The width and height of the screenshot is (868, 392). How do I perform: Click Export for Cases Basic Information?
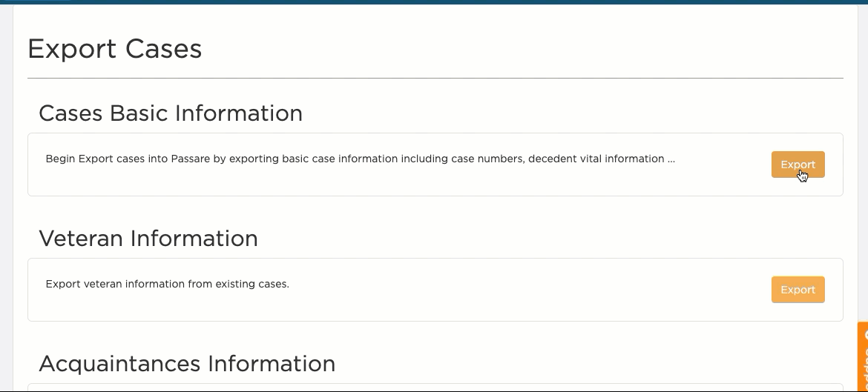pos(798,165)
